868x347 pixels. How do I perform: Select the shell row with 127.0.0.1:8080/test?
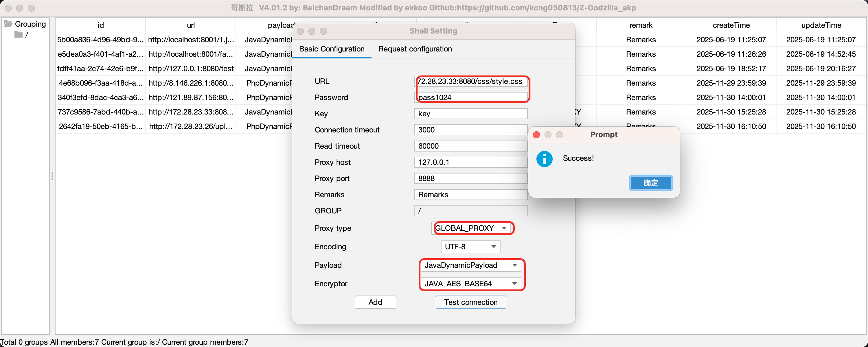click(x=191, y=69)
